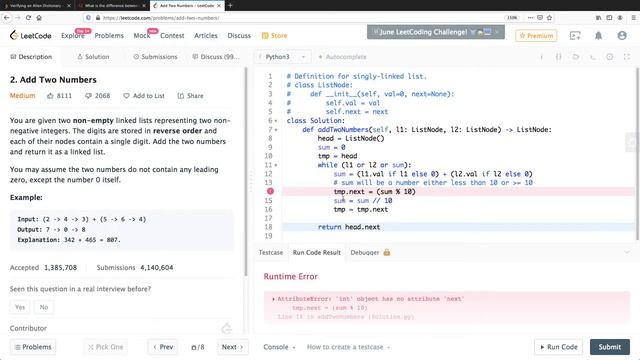The image size is (640, 360).
Task: Open the playground icon next to Premium
Action: click(x=575, y=36)
